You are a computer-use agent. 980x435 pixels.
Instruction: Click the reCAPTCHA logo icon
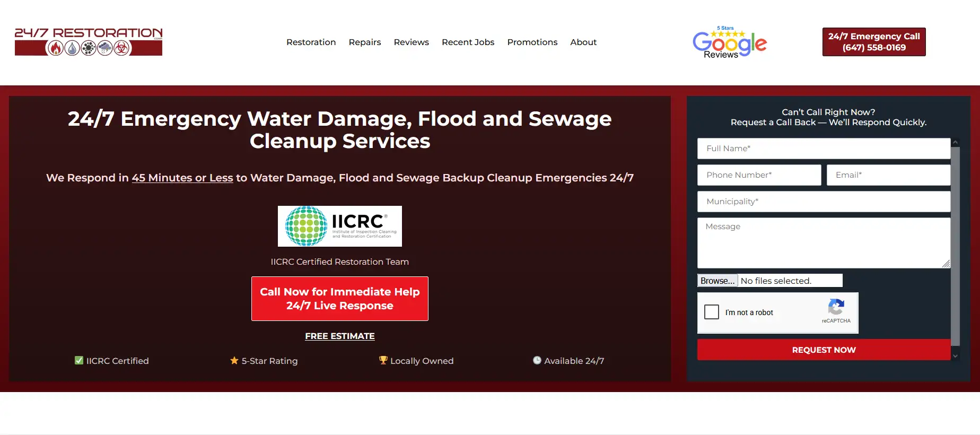(x=836, y=307)
